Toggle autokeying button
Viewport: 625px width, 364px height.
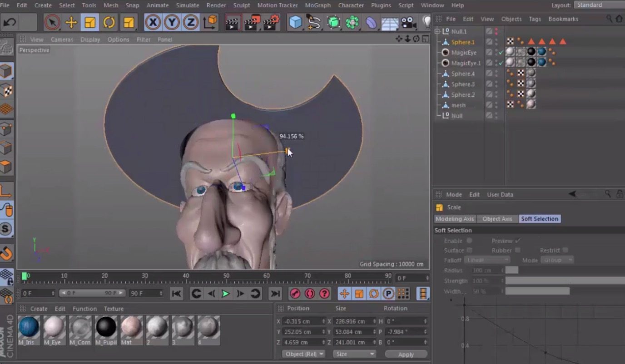click(x=310, y=294)
